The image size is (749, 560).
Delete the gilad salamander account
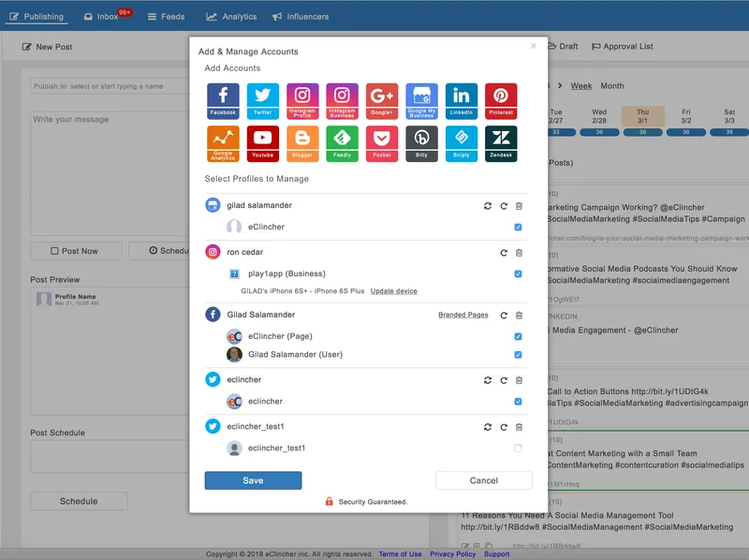coord(519,206)
